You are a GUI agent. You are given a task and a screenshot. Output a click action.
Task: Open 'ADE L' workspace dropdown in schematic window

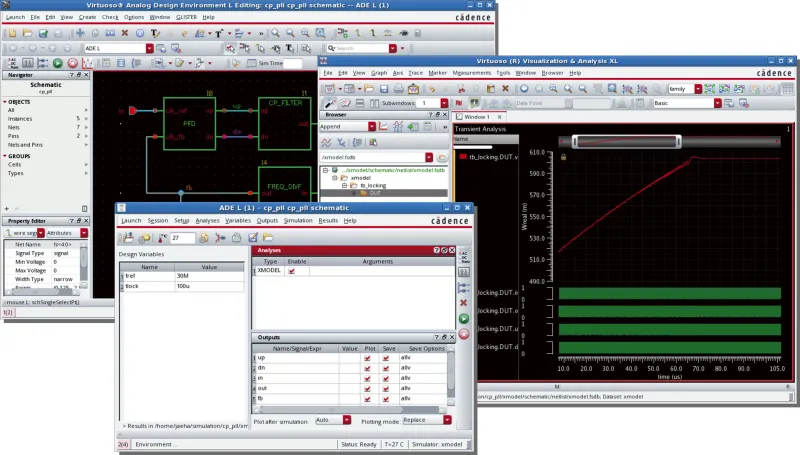click(149, 48)
